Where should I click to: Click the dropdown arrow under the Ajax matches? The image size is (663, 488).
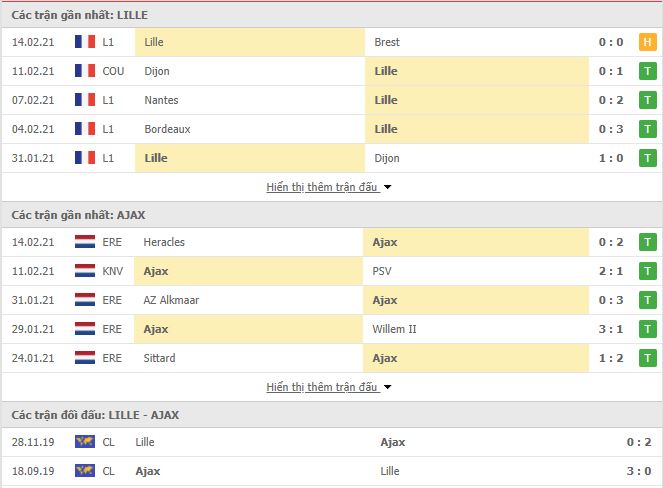pos(387,387)
